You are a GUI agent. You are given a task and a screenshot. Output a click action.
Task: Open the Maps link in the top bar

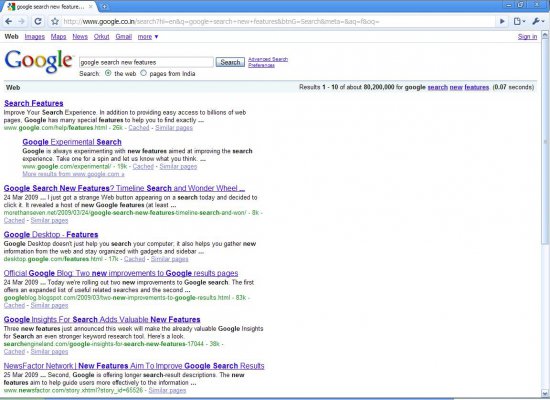click(58, 36)
